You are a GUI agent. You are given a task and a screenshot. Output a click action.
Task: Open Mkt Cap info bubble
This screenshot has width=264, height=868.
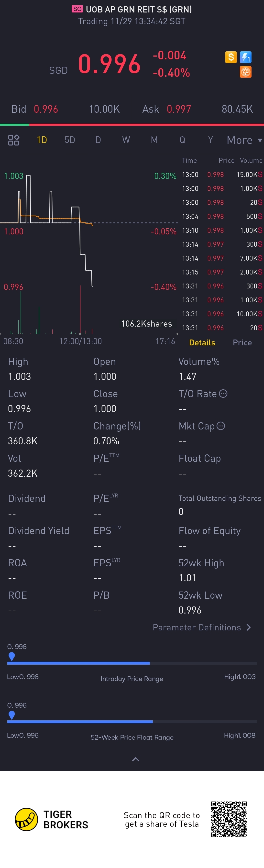pos(221,426)
